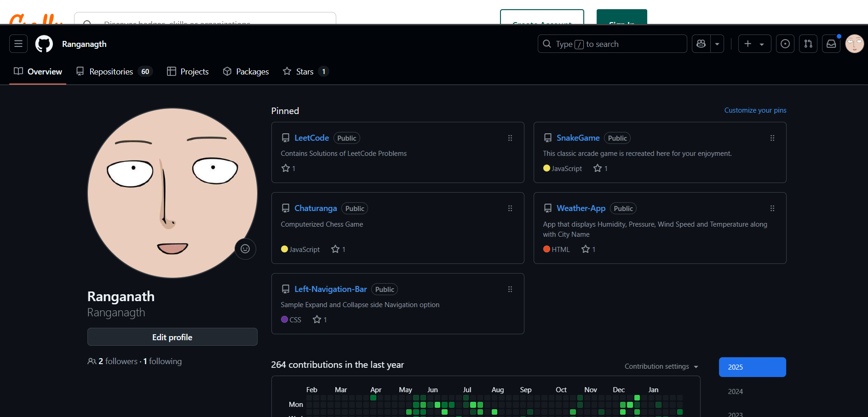The height and width of the screenshot is (417, 868).
Task: Switch to the Packages tab
Action: pyautogui.click(x=246, y=71)
